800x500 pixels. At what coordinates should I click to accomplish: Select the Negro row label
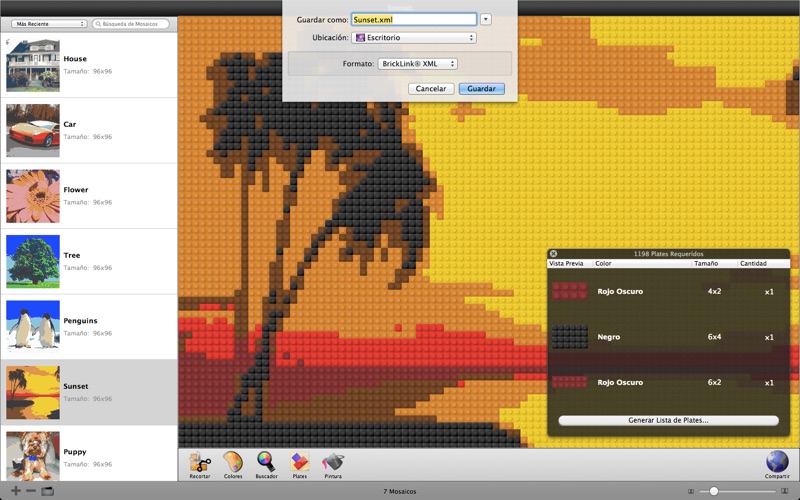pyautogui.click(x=608, y=337)
